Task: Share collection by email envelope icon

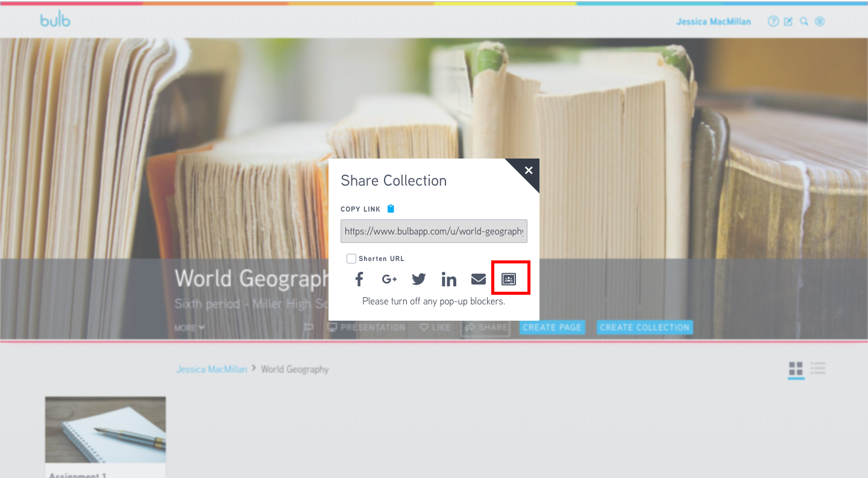Action: (479, 279)
